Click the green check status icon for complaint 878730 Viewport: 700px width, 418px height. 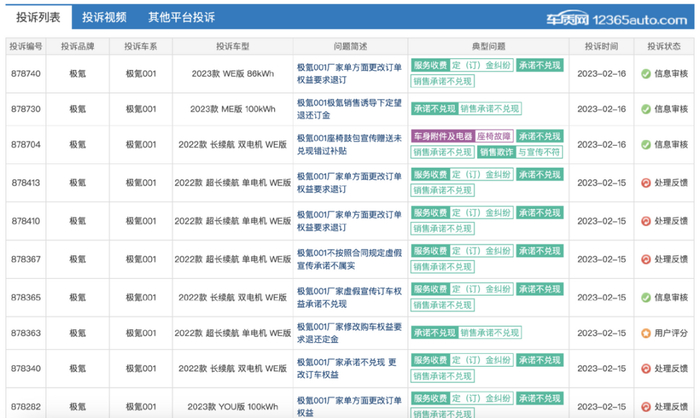(646, 109)
